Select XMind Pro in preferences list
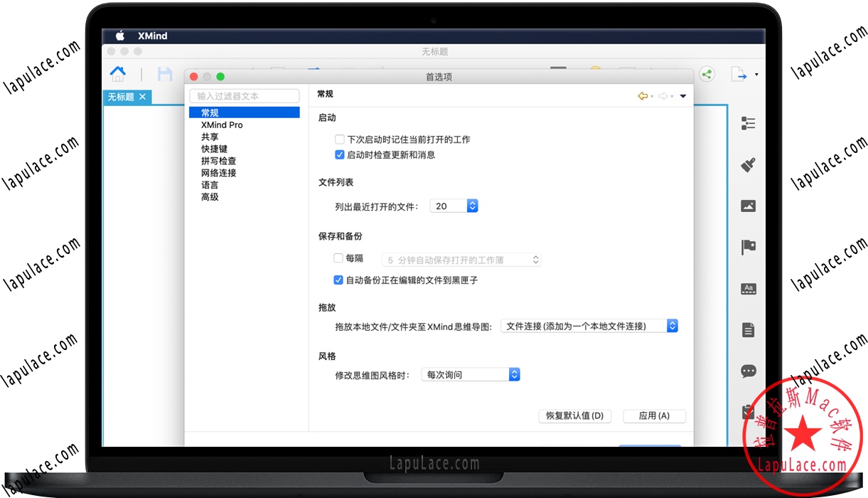Image resolution: width=868 pixels, height=498 pixels. click(221, 124)
